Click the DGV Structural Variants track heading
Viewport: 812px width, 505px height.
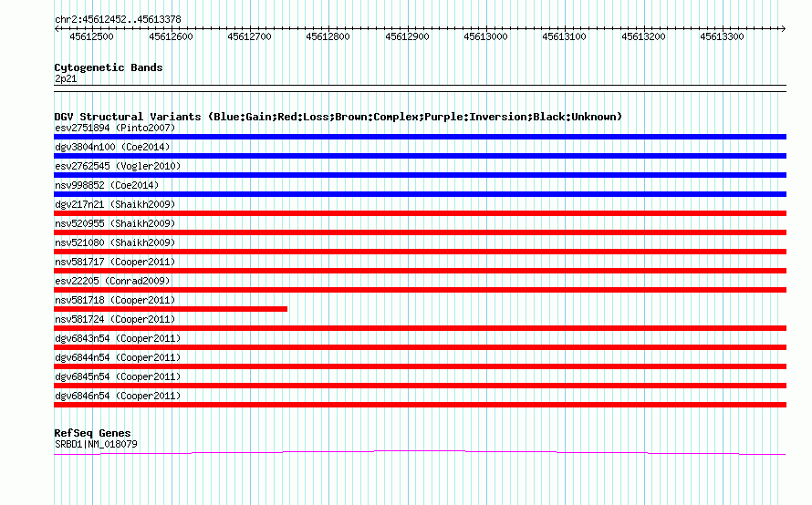[338, 117]
